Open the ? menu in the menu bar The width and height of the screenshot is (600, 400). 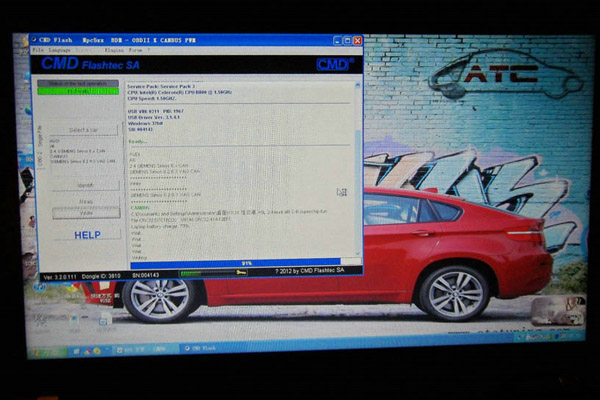point(149,50)
